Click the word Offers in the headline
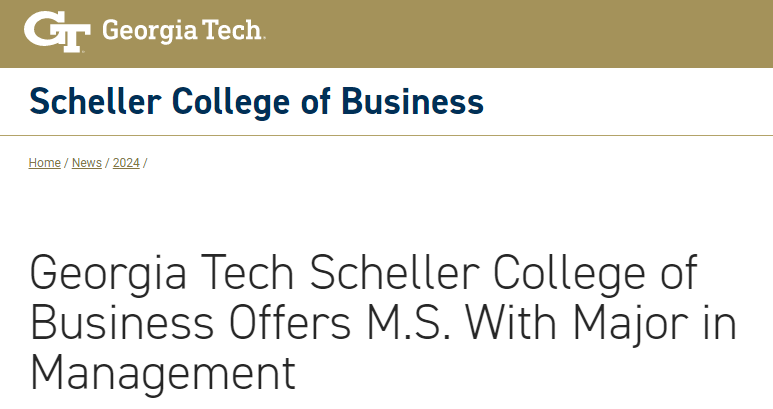 click(x=290, y=323)
